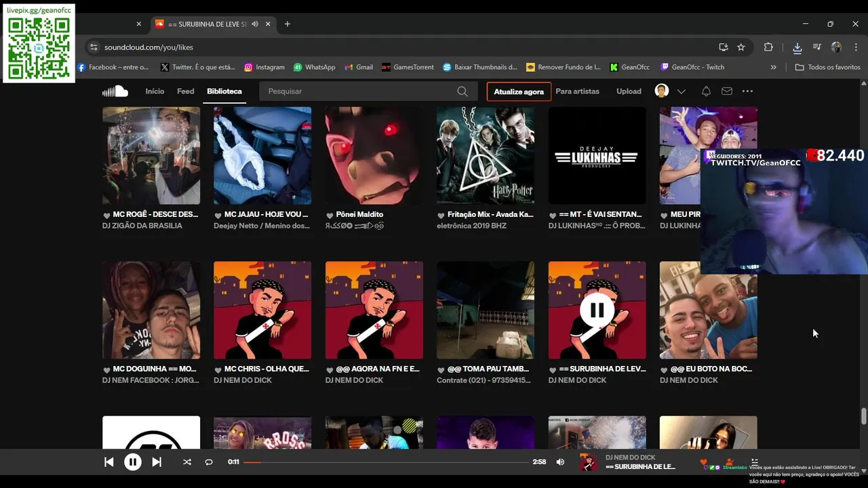The image size is (868, 488).
Task: Toggle shuffle in the player bar
Action: 187,462
